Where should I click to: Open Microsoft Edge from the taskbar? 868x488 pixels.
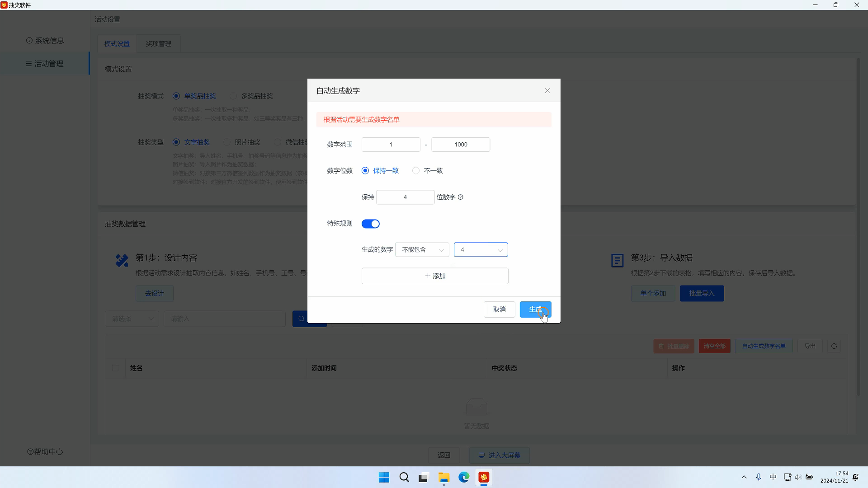click(464, 477)
